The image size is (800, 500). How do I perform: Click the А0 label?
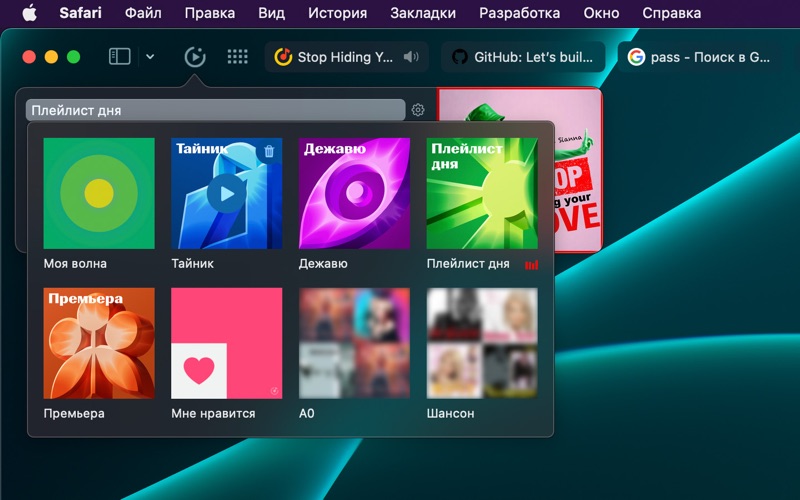tap(307, 413)
